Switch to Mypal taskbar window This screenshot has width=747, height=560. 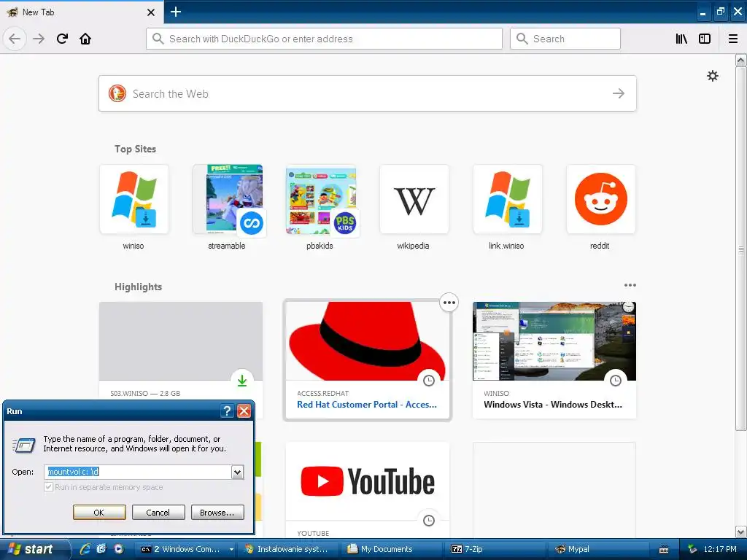pos(598,549)
